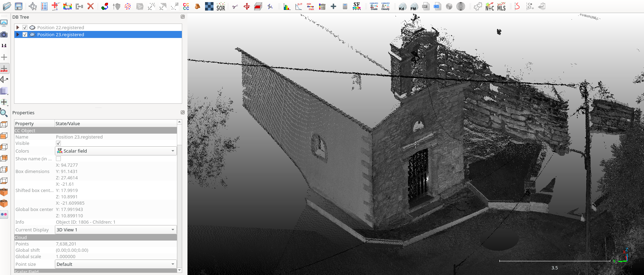Screen dimensions: 644x275
Task: Activate the translate/rotate tool
Action: (247, 6)
